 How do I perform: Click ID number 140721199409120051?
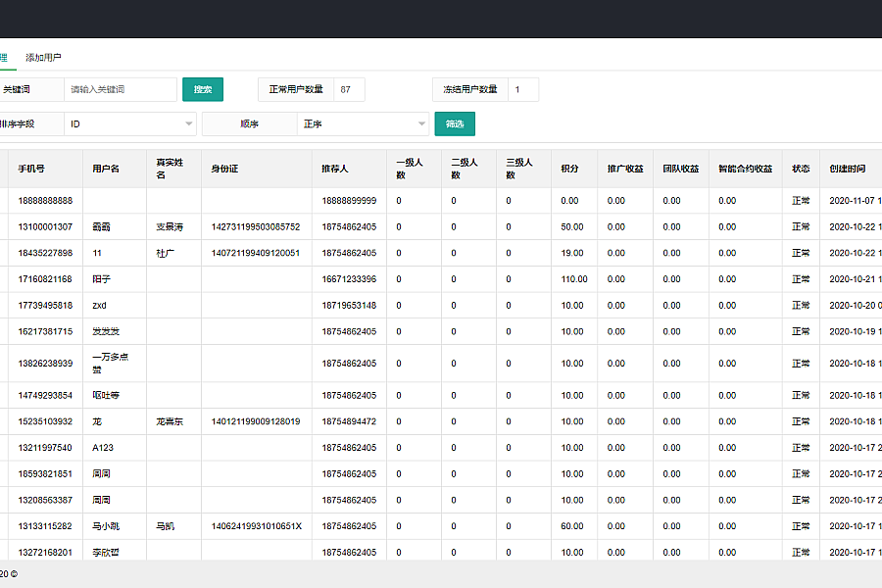256,253
